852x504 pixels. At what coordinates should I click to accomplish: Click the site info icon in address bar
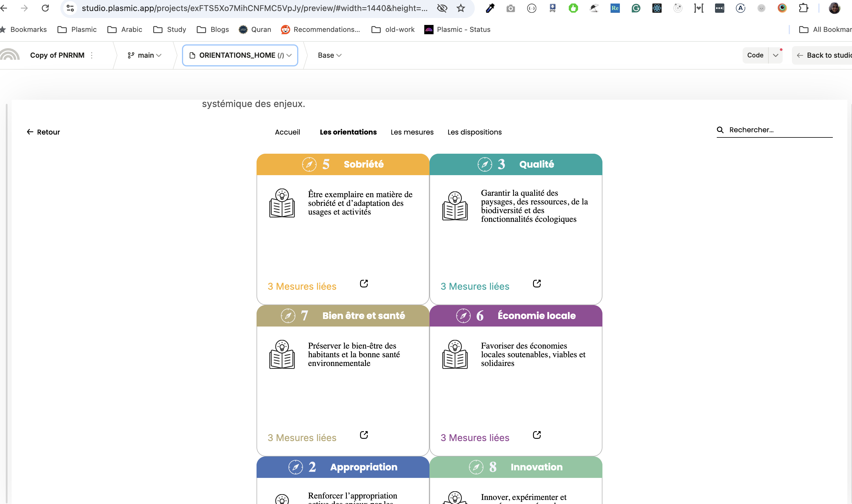click(70, 8)
